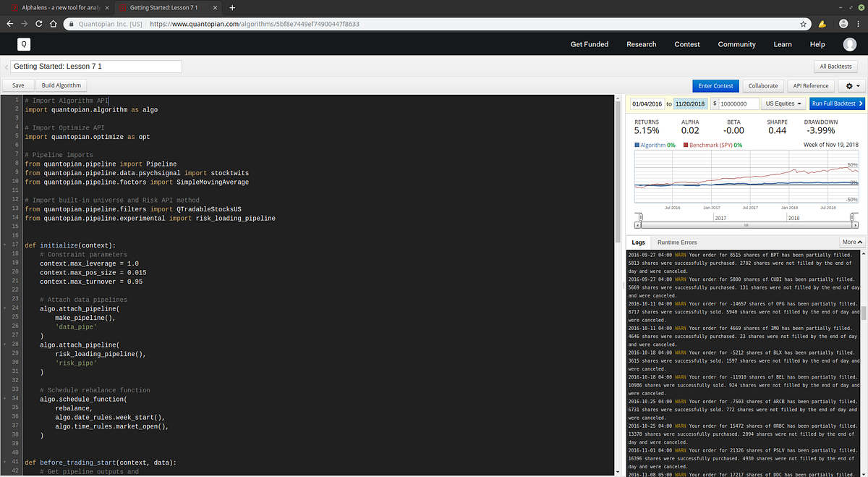
Task: Open the Community menu in the header
Action: (x=736, y=44)
